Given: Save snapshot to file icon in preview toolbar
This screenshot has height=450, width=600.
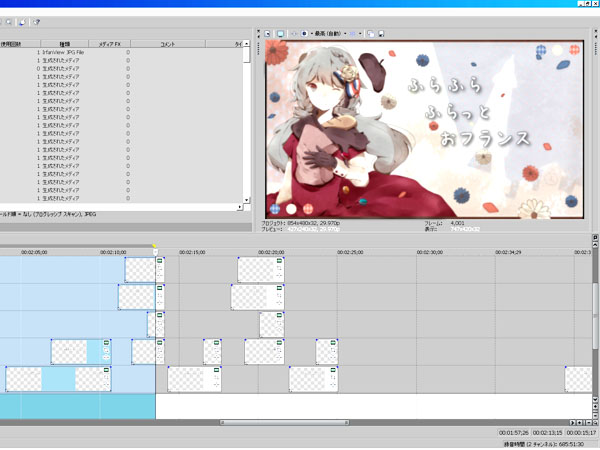Looking at the screenshot, I should (x=381, y=34).
